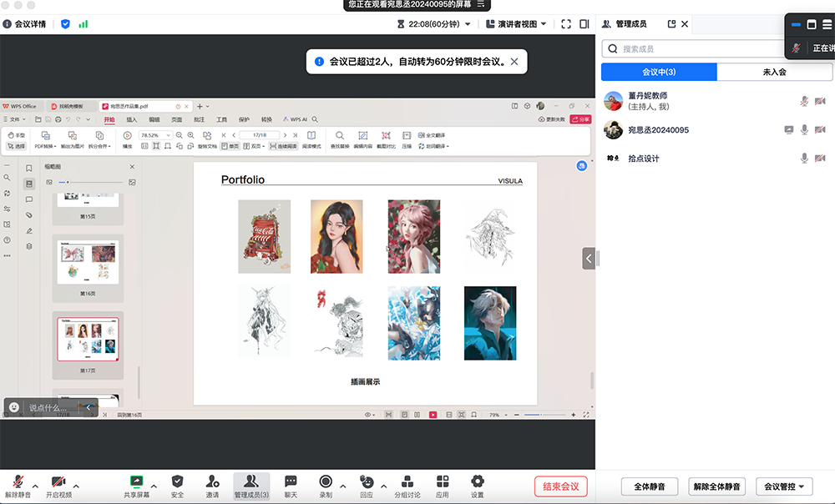This screenshot has width=835, height=504.
Task: Open the Security shield icon
Action: [177, 481]
